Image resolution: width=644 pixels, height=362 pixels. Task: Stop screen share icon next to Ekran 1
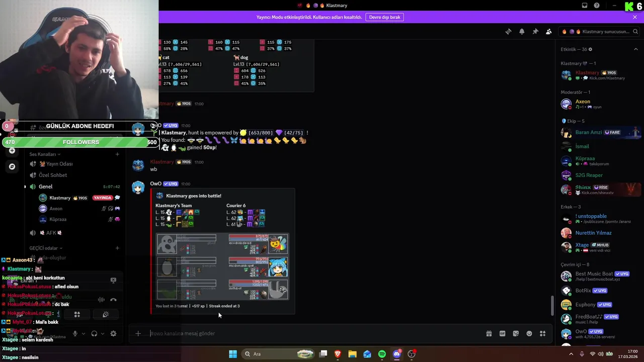(113, 280)
